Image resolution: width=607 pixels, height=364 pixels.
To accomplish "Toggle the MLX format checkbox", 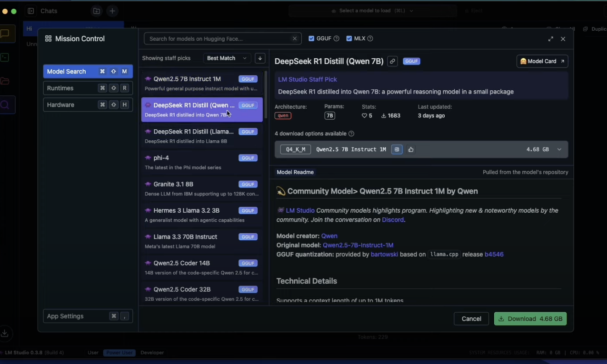I will click(349, 39).
